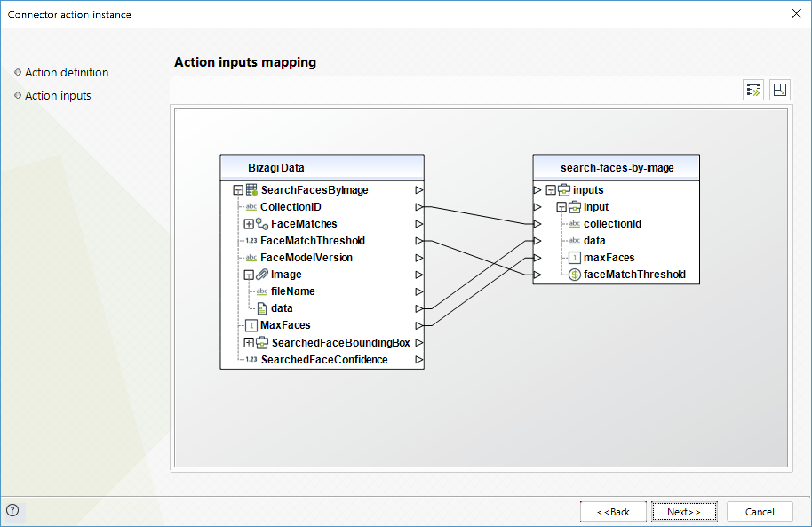Click the faceMatchThreshold dollar icon
Viewport: 812px width, 527px height.
(x=574, y=275)
